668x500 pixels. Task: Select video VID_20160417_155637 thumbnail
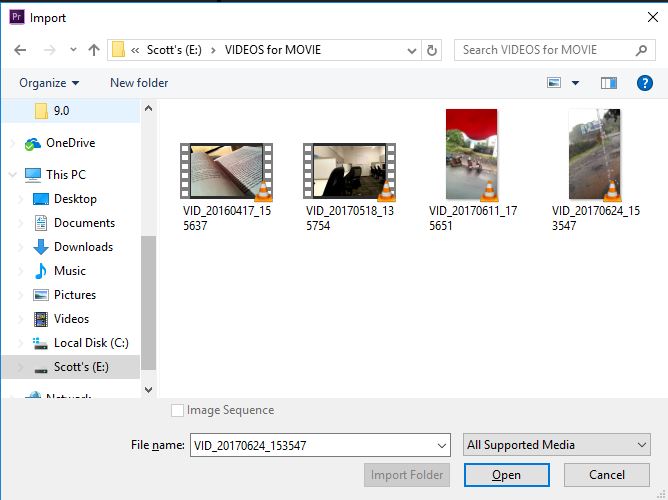[226, 171]
